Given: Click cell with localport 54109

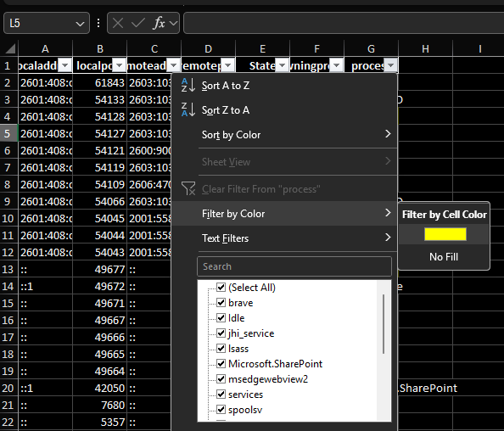Looking at the screenshot, I should pyautogui.click(x=100, y=184).
